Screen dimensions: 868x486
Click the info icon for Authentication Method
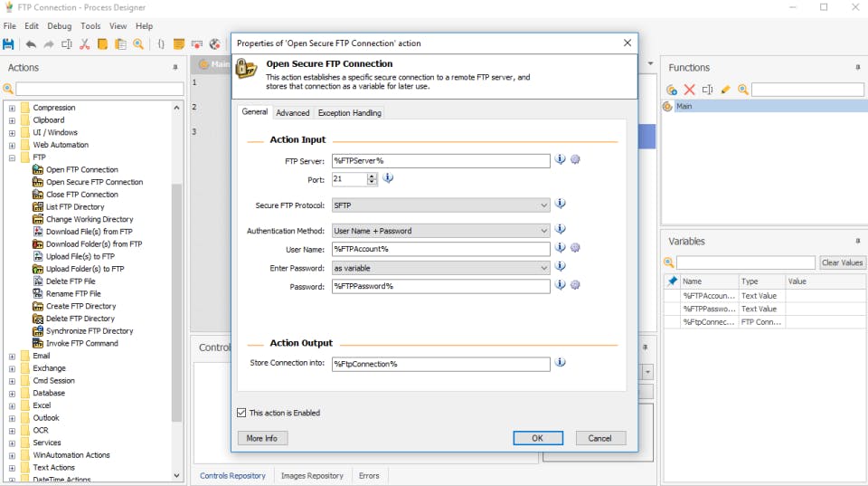coord(561,229)
